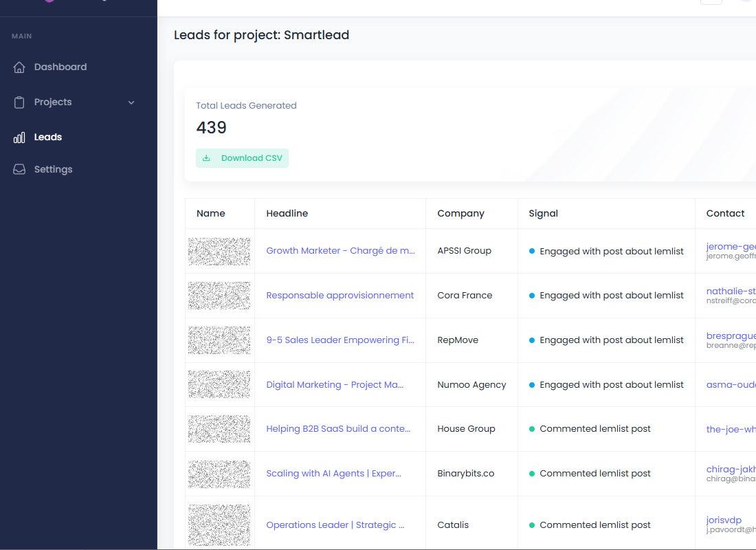Image resolution: width=756 pixels, height=550 pixels.
Task: Click the download arrow icon on the Download CSV button
Action: click(206, 158)
